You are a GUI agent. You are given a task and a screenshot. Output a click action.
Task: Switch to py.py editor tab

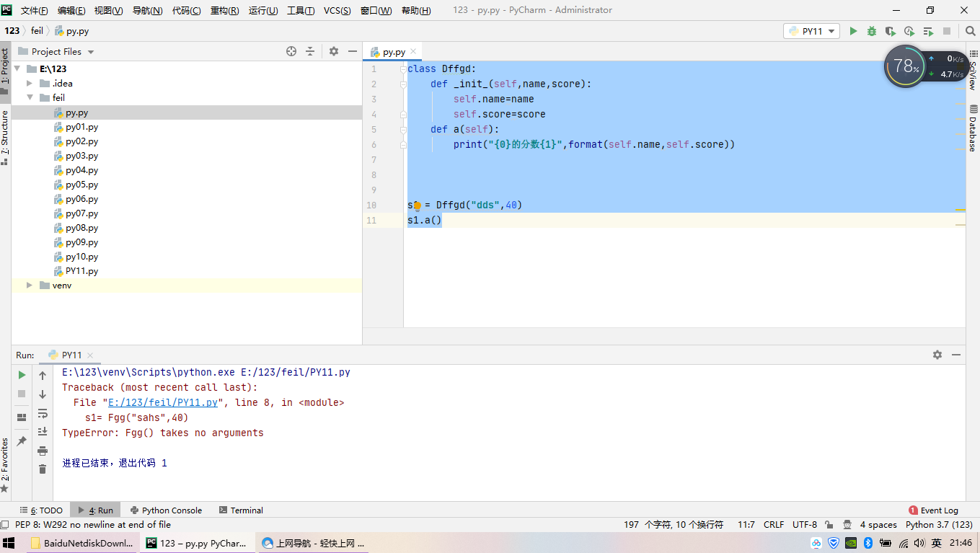(394, 52)
